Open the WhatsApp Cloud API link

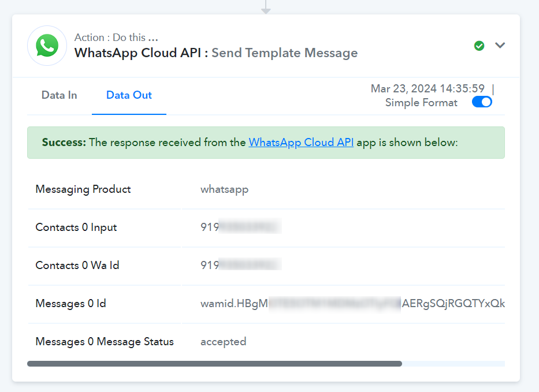tap(301, 142)
